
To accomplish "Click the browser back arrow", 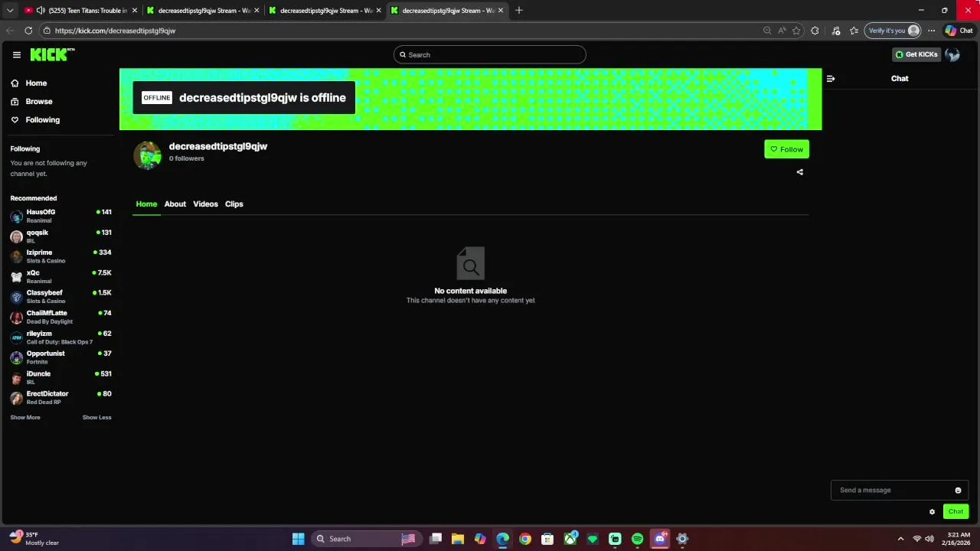I will pos(10,31).
